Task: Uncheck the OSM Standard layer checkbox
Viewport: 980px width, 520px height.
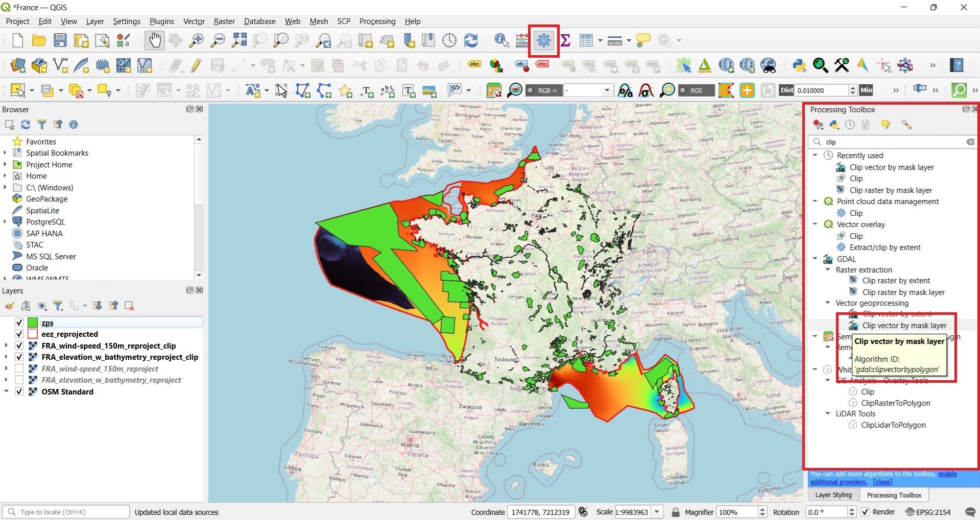Action: pos(19,391)
